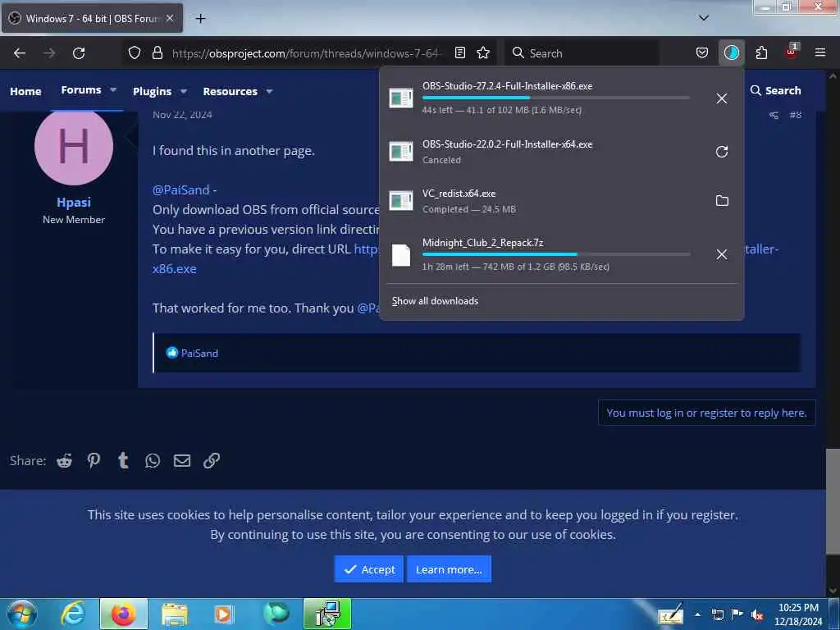The width and height of the screenshot is (840, 630).
Task: Select the OBS-Studio-22.0.2-Full-Installer-x64.exe entry
Action: (x=541, y=152)
